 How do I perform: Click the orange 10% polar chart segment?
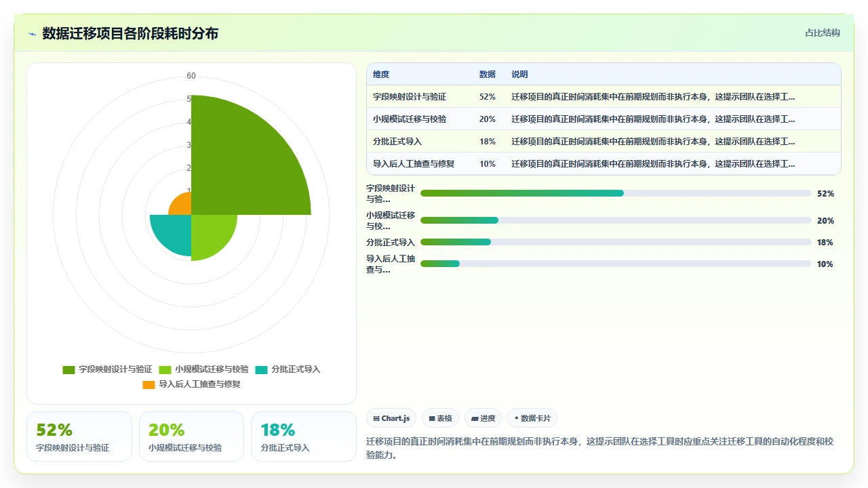coord(183,207)
